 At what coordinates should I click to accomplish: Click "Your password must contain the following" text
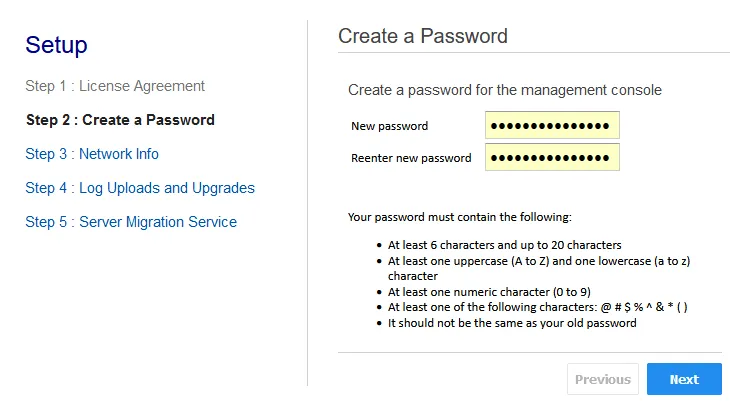tap(459, 216)
